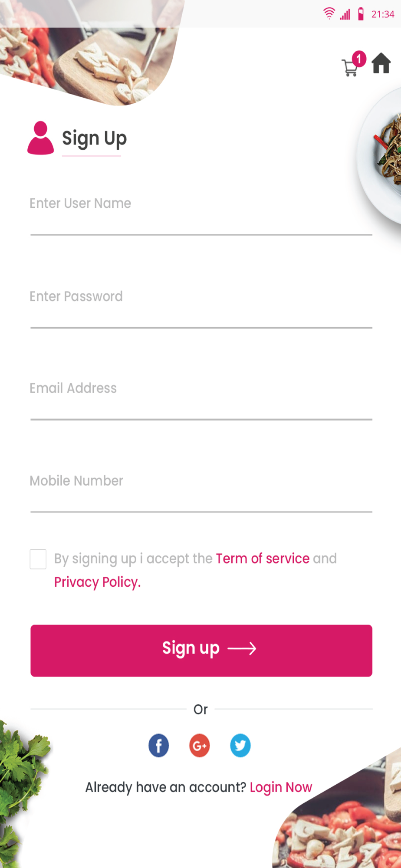Sign up with Twitter icon
The image size is (401, 868).
(240, 746)
